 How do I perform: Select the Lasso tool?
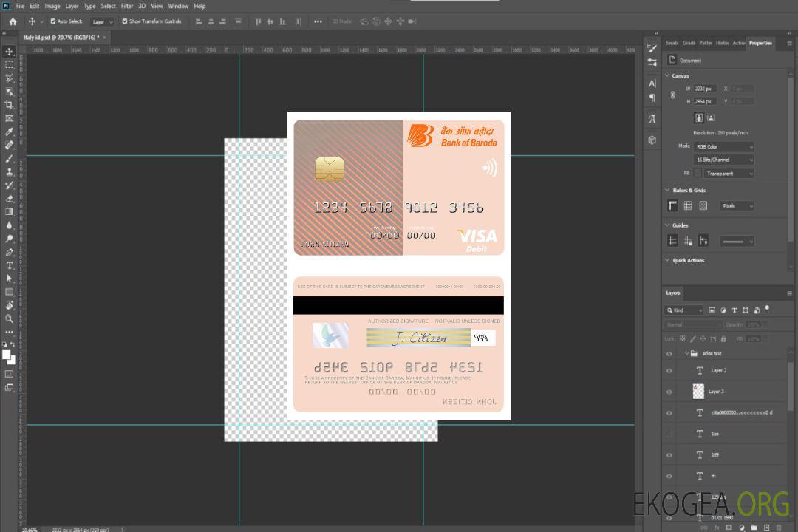pyautogui.click(x=10, y=78)
